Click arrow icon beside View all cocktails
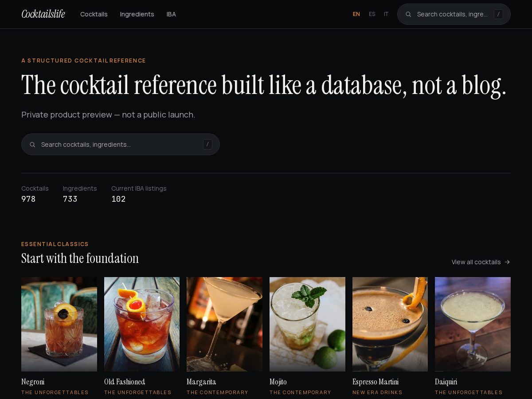This screenshot has height=399, width=532. coord(507,262)
